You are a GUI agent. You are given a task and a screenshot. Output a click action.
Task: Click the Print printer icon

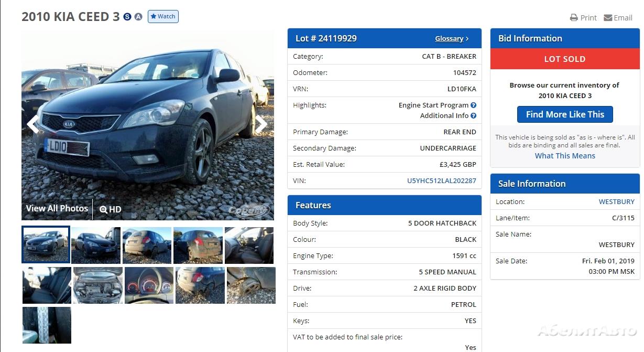click(574, 17)
